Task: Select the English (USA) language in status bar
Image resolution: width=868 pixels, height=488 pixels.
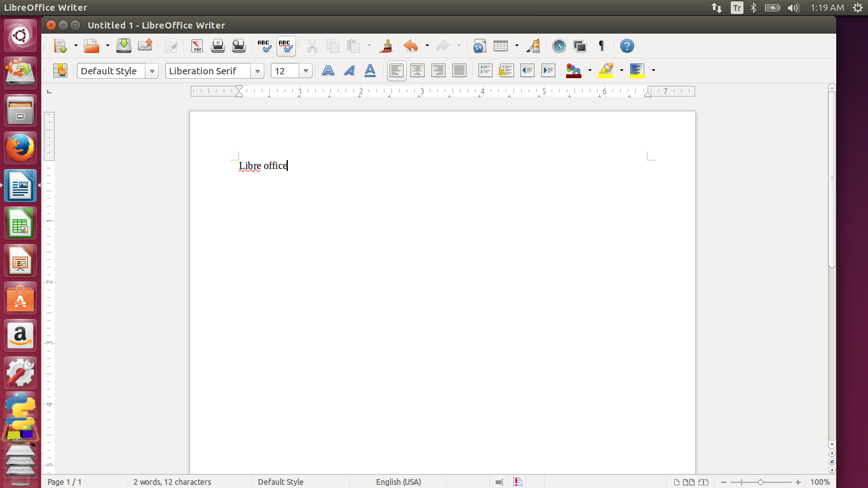Action: point(398,482)
